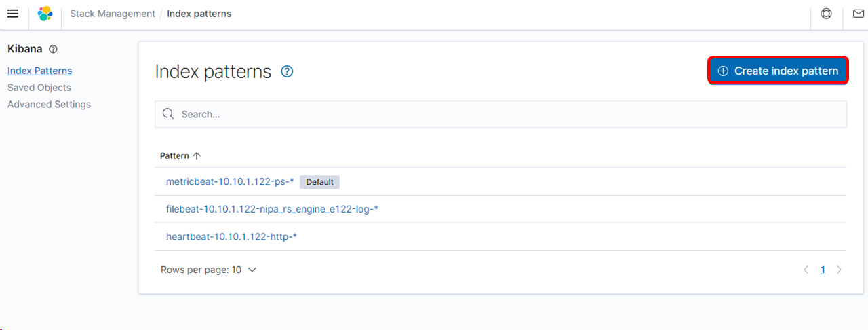The width and height of the screenshot is (868, 330).
Task: Open the heartbeat-10.10.1.122-http-* pattern
Action: click(231, 236)
